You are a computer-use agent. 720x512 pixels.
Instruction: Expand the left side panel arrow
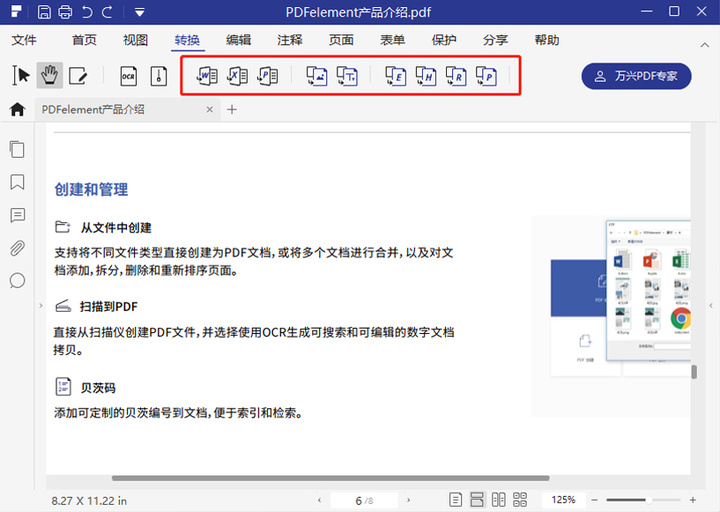(x=40, y=305)
